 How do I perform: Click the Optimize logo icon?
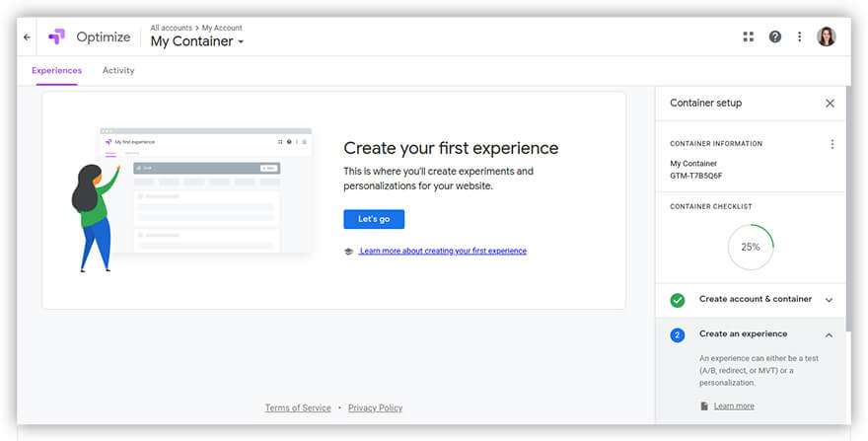click(56, 37)
